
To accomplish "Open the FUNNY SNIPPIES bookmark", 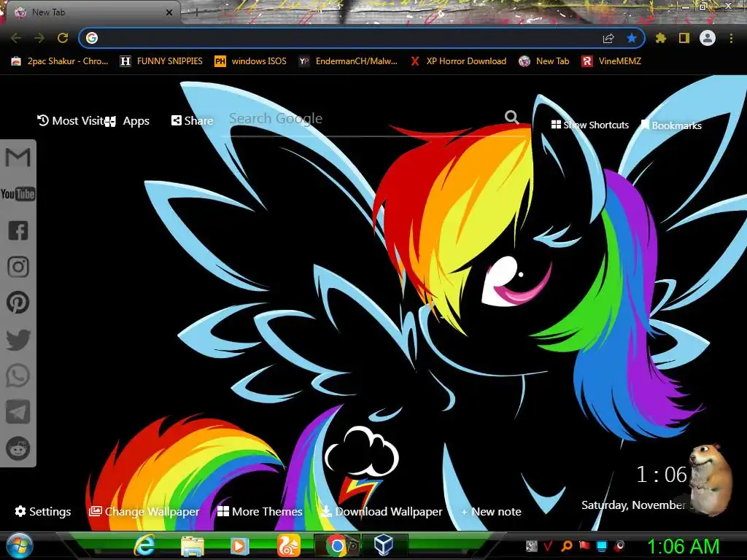I will [161, 61].
